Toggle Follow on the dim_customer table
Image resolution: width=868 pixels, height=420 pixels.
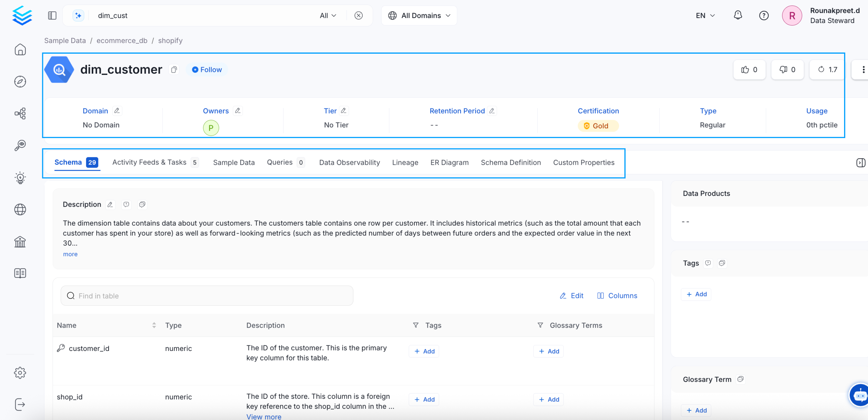coord(206,69)
